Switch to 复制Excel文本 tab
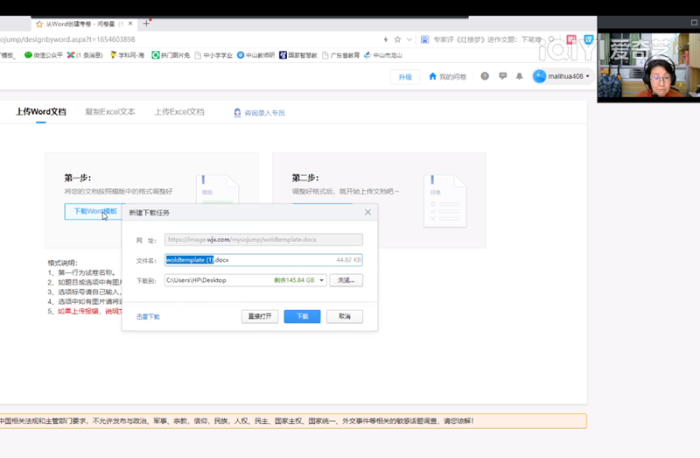This screenshot has height=458, width=700. (x=110, y=112)
